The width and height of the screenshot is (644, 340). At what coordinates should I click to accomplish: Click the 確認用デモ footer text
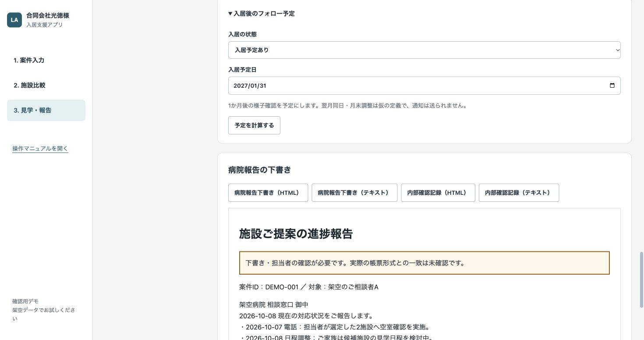[25, 301]
